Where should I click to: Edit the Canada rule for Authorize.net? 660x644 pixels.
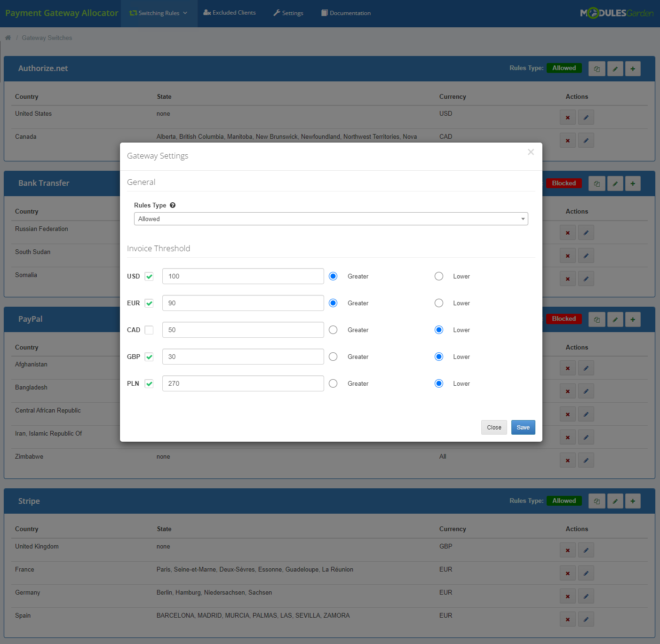(586, 140)
